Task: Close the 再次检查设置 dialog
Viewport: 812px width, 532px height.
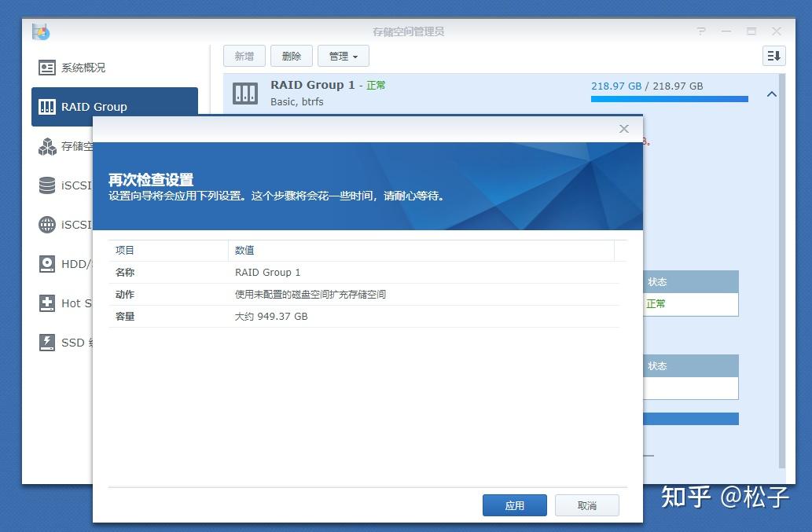Action: pos(623,129)
